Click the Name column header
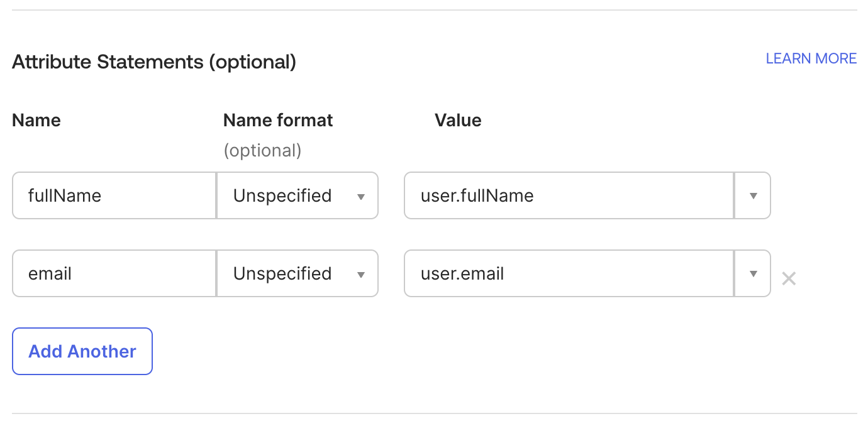 [36, 120]
